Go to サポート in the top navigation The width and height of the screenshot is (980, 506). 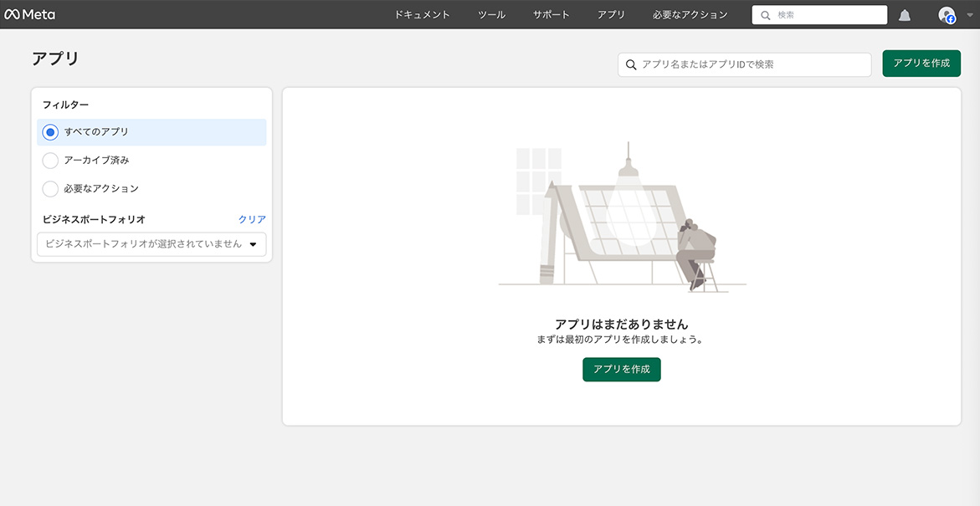[x=551, y=15]
